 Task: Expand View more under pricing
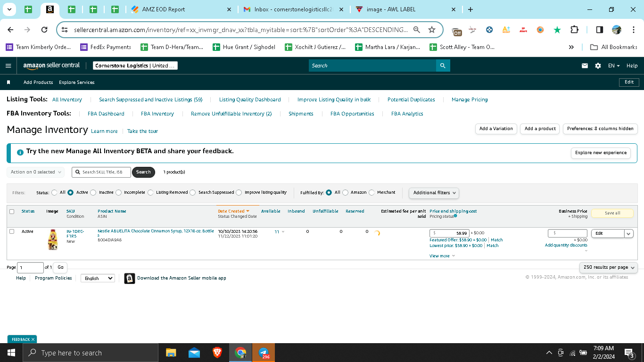coord(442,256)
